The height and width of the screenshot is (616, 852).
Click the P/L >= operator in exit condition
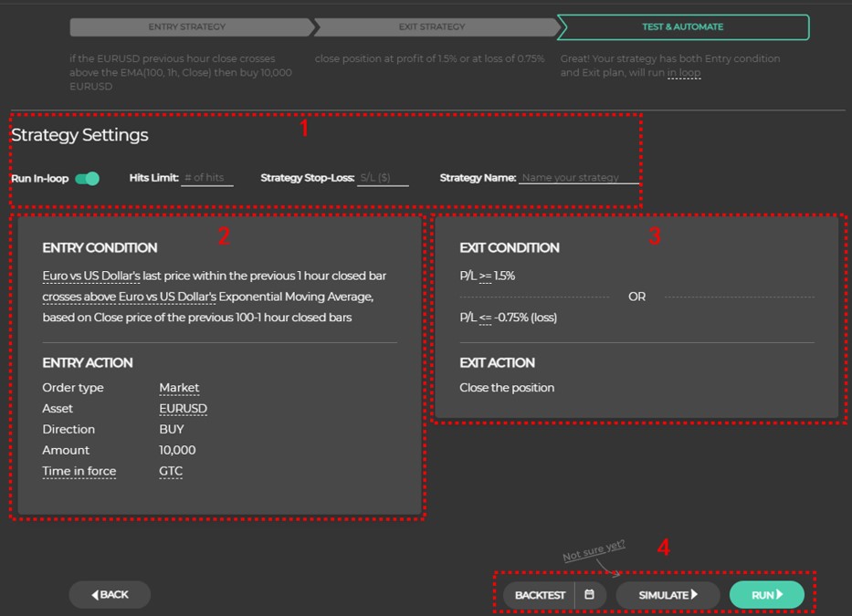pos(485,276)
